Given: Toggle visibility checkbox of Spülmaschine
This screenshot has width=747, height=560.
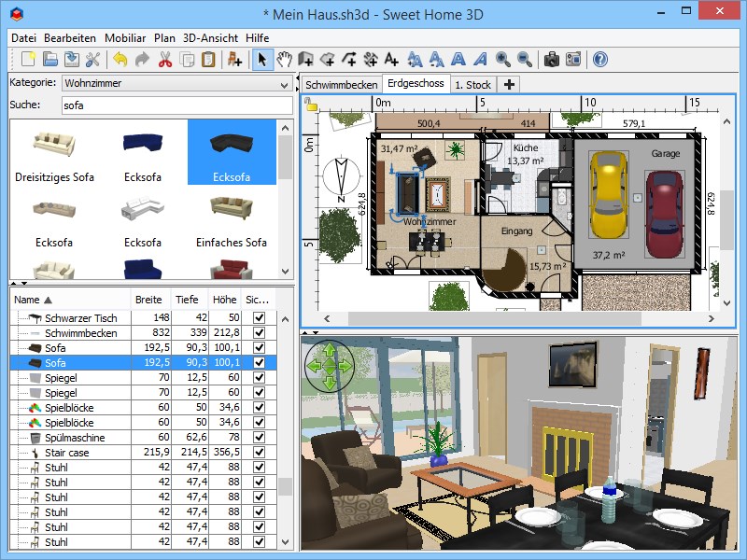Looking at the screenshot, I should tap(259, 437).
